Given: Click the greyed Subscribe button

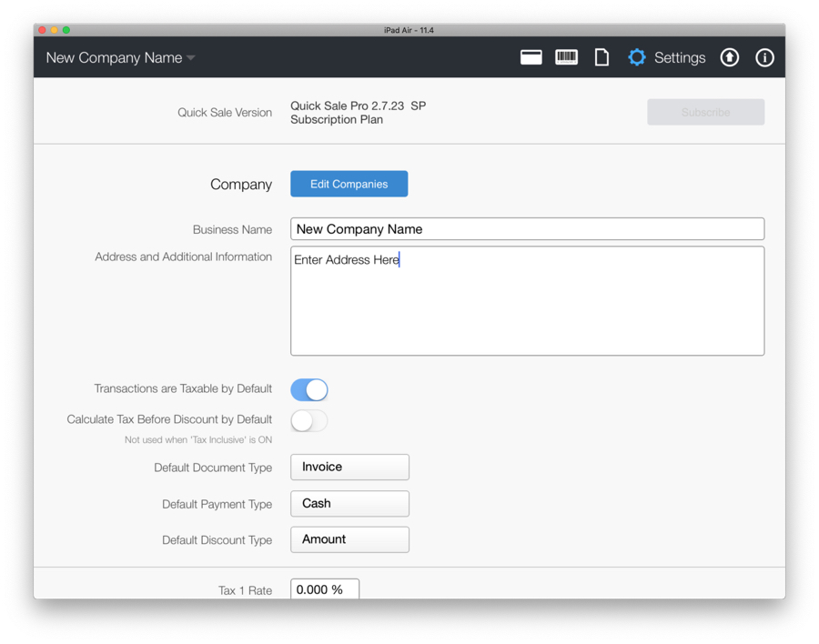Looking at the screenshot, I should tap(705, 112).
